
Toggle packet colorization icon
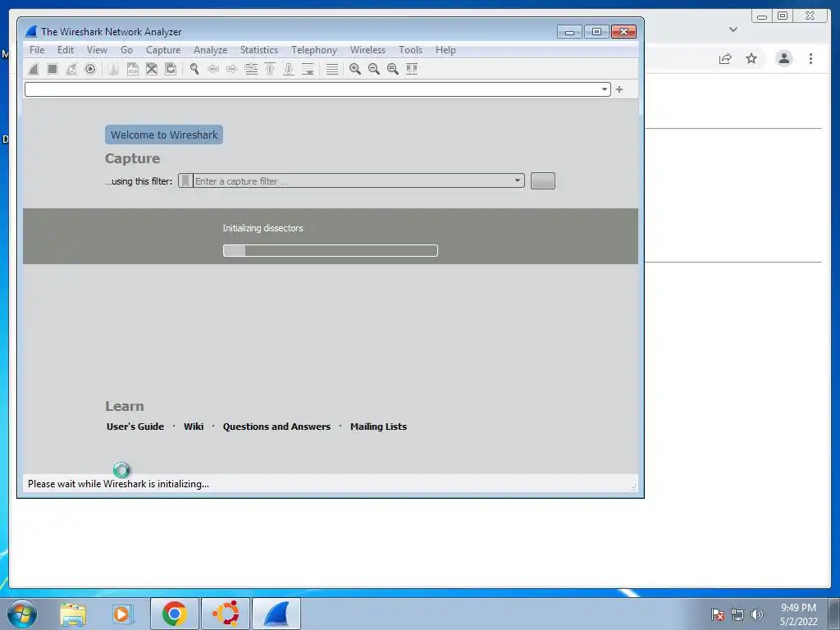332,69
